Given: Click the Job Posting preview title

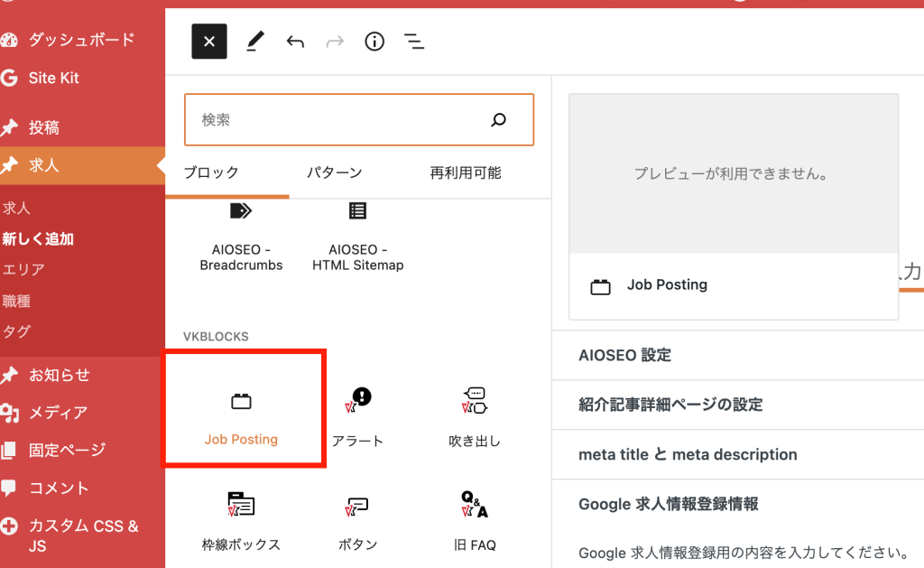Looking at the screenshot, I should pyautogui.click(x=667, y=284).
